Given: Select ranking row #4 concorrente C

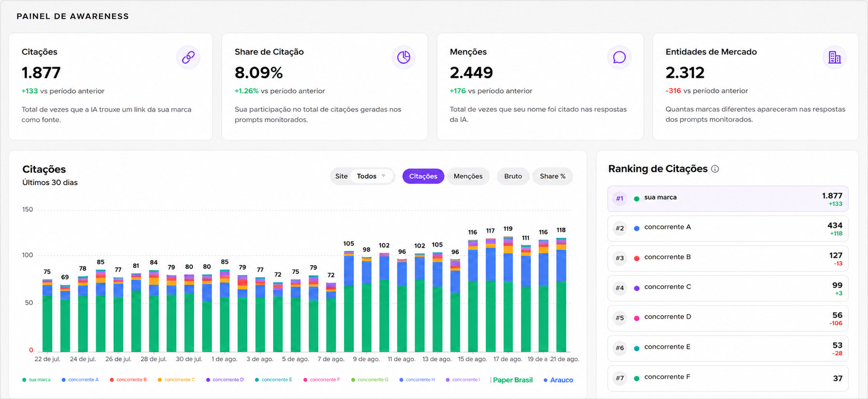Looking at the screenshot, I should [728, 288].
